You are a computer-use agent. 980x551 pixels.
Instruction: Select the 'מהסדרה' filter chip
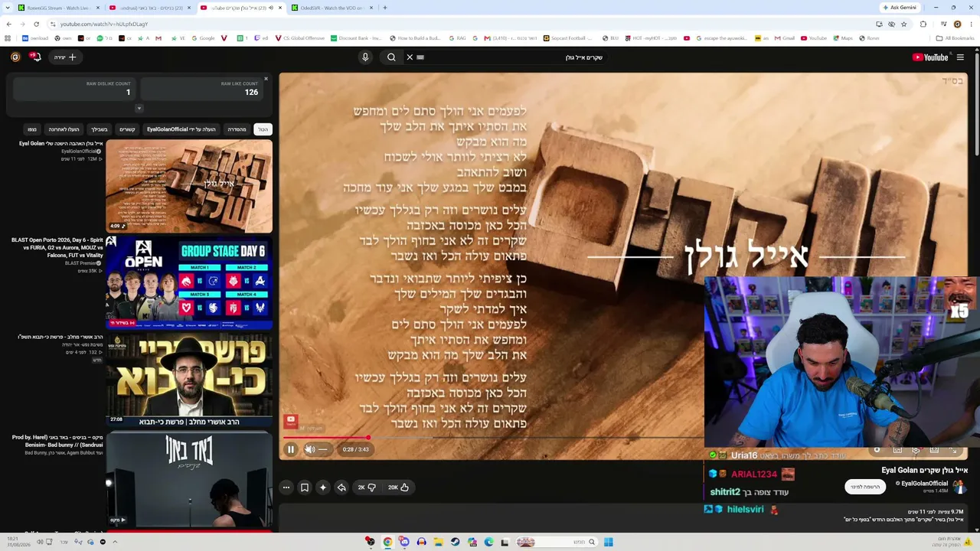click(x=237, y=129)
